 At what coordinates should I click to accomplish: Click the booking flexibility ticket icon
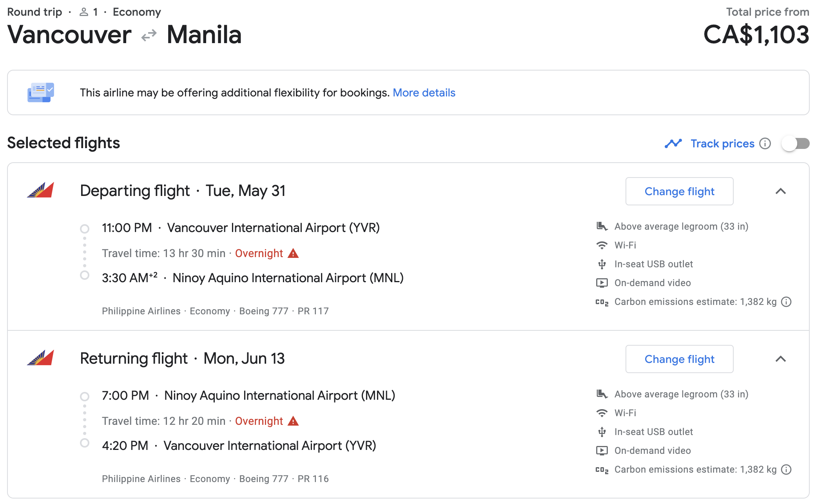(41, 92)
